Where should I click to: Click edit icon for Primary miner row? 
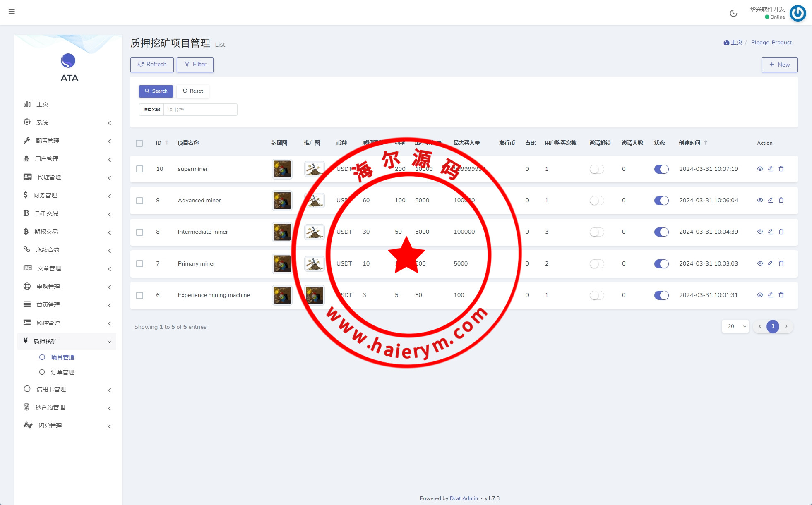[x=770, y=263]
